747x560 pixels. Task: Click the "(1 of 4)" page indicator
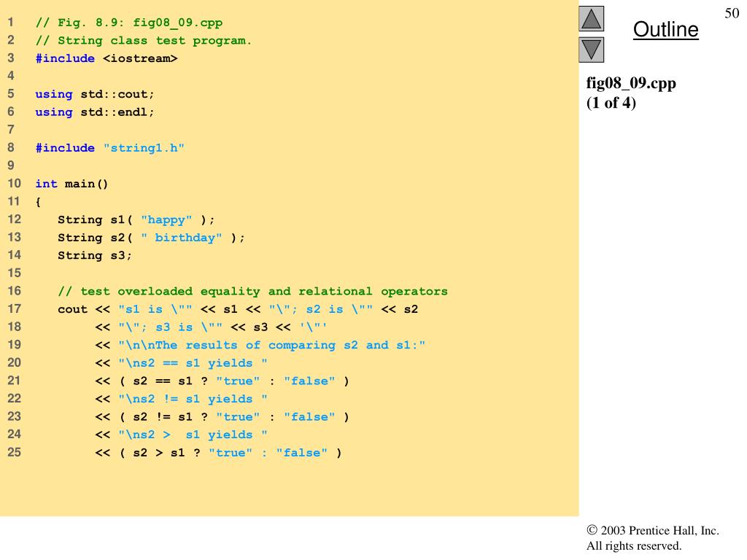click(611, 103)
